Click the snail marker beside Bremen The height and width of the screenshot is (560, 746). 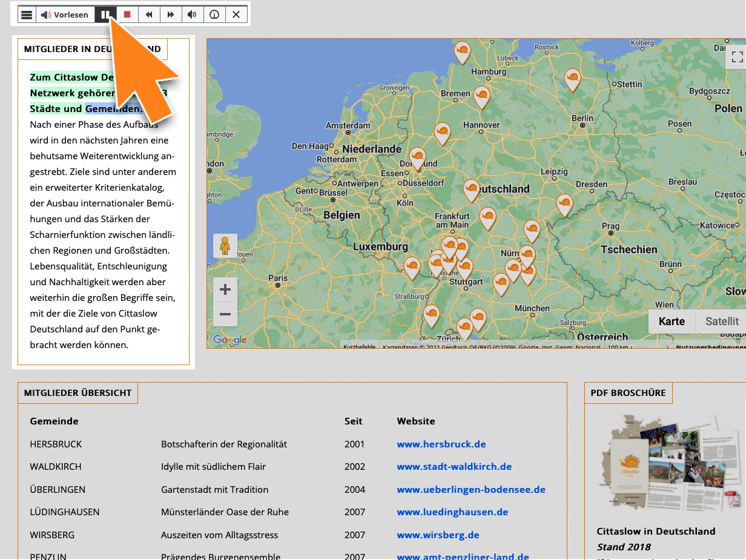click(x=481, y=97)
